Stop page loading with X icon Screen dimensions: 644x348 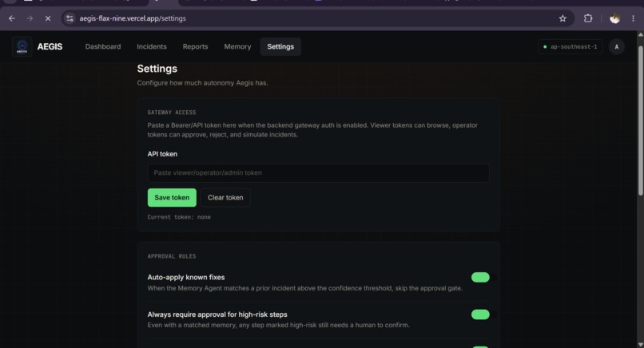48,18
